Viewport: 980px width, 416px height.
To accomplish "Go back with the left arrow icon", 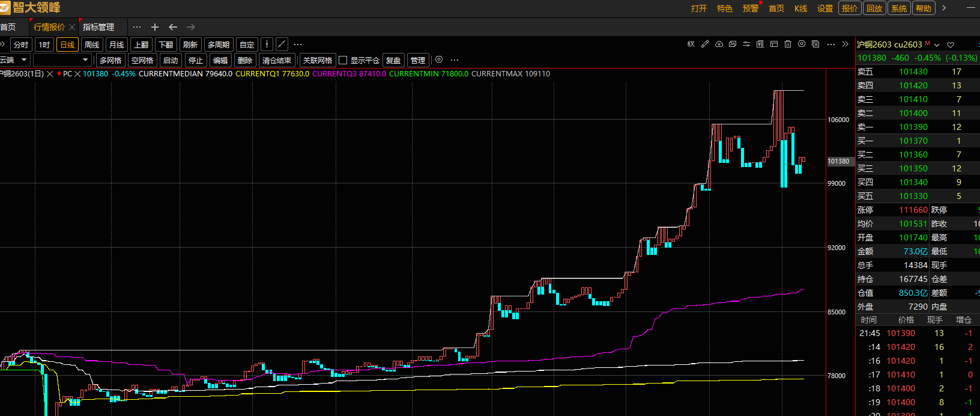I will coord(173,27).
